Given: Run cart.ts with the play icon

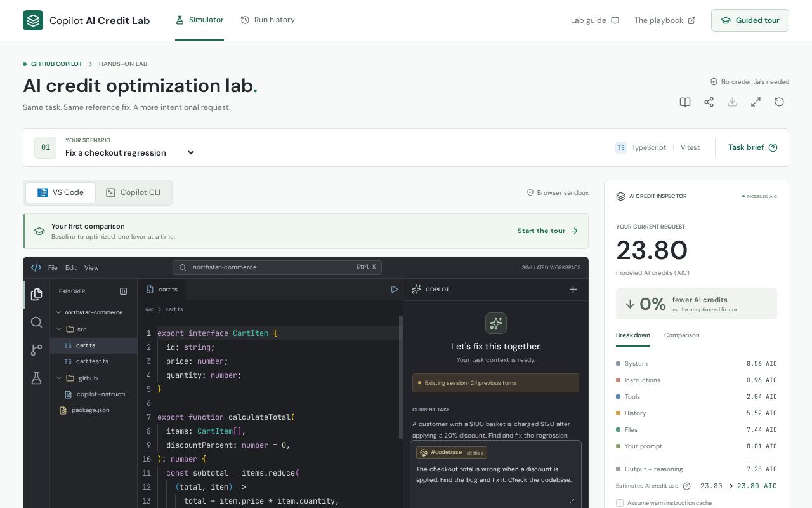Looking at the screenshot, I should pos(394,290).
